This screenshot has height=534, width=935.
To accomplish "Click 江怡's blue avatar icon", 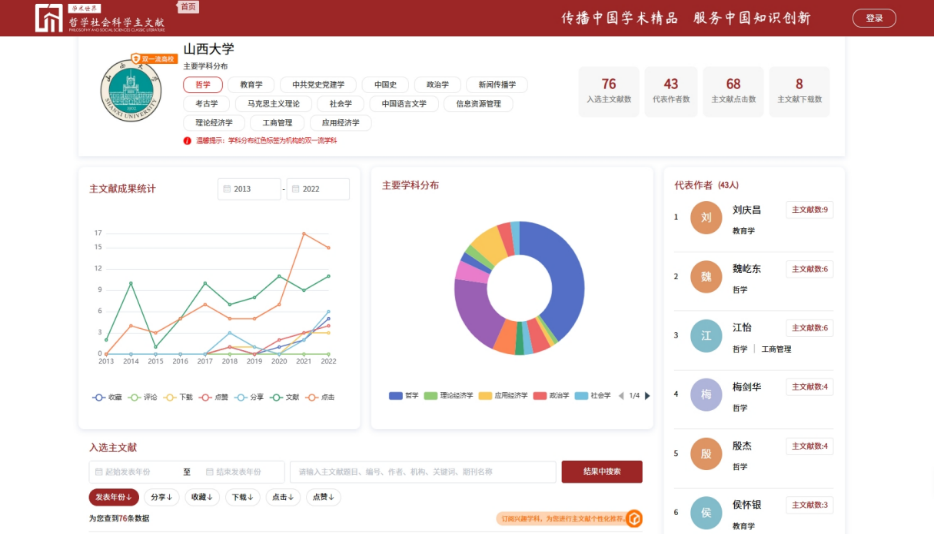I will pyautogui.click(x=705, y=335).
